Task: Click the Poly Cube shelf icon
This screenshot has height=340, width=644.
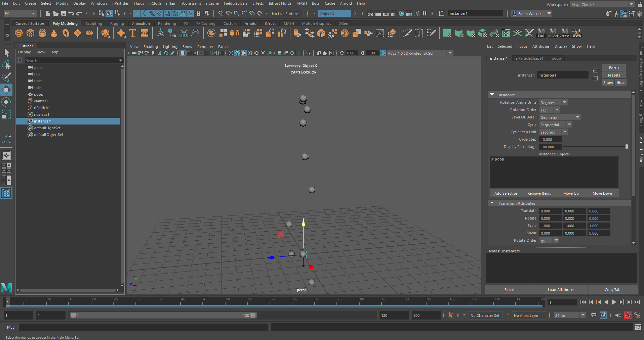Action: click(31, 33)
